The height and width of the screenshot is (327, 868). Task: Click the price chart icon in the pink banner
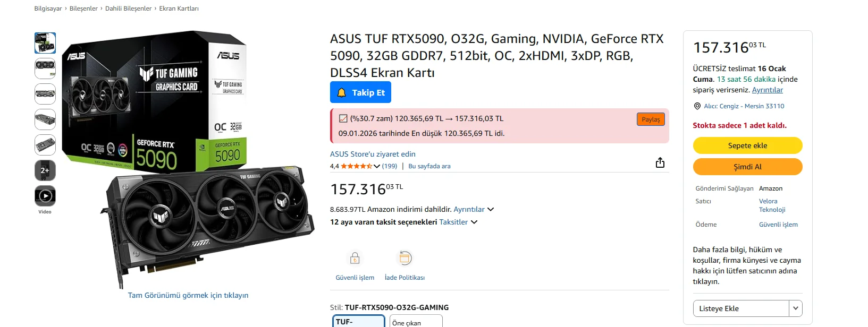coord(343,118)
